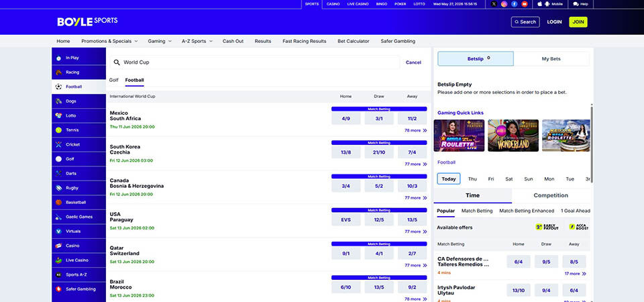Open Bet Calculator in navigation bar
The width and height of the screenshot is (644, 302).
[x=354, y=41]
